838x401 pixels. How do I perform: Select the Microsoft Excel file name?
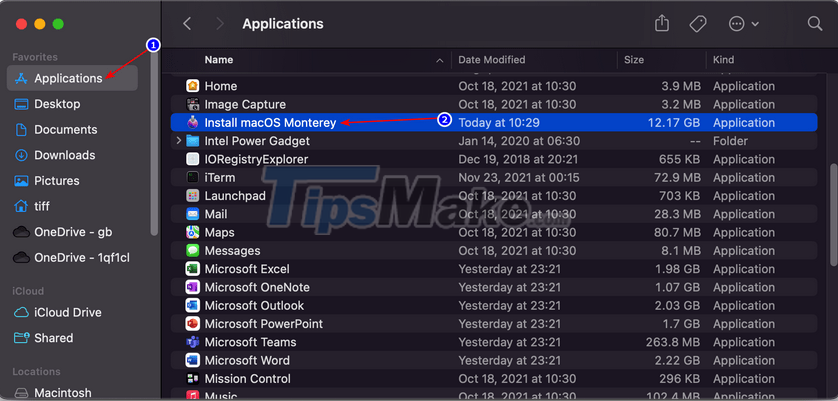[247, 269]
